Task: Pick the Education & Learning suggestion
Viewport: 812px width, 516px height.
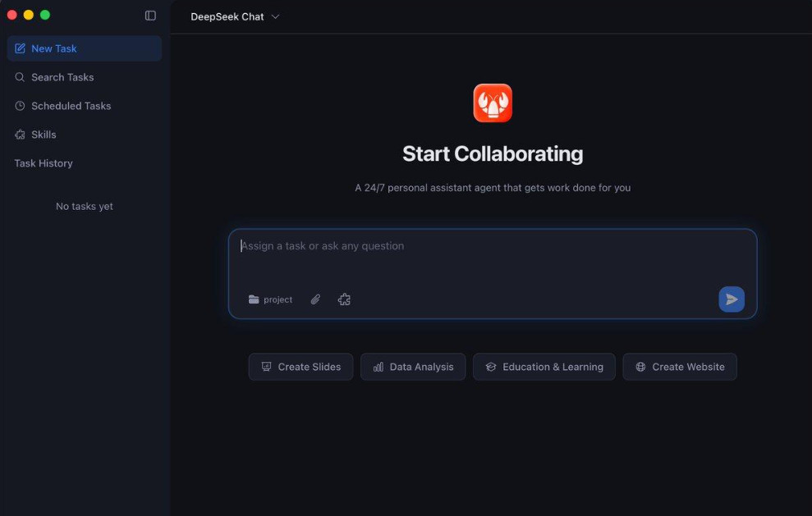Action: click(x=544, y=367)
